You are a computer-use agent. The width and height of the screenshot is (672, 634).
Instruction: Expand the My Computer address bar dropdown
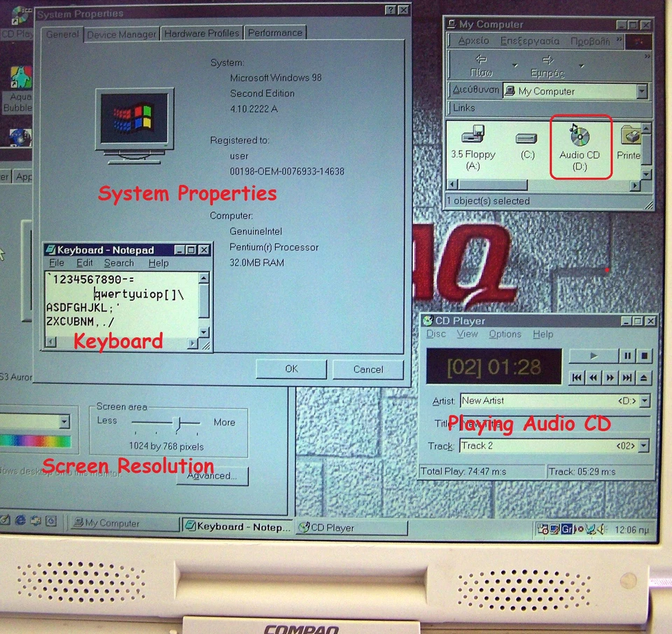coord(643,91)
